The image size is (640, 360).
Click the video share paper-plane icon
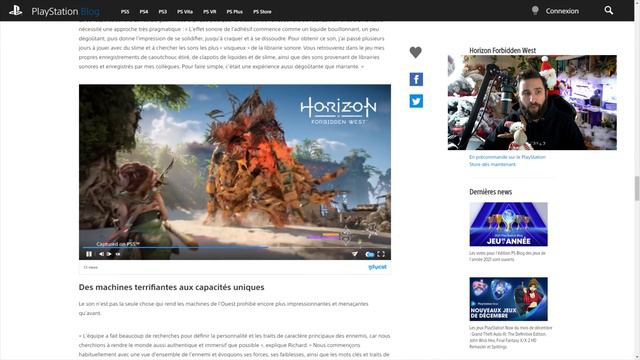(x=355, y=254)
